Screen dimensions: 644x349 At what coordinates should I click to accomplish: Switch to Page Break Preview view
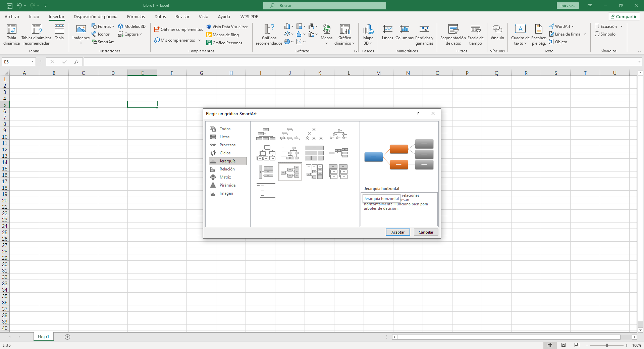(x=577, y=345)
